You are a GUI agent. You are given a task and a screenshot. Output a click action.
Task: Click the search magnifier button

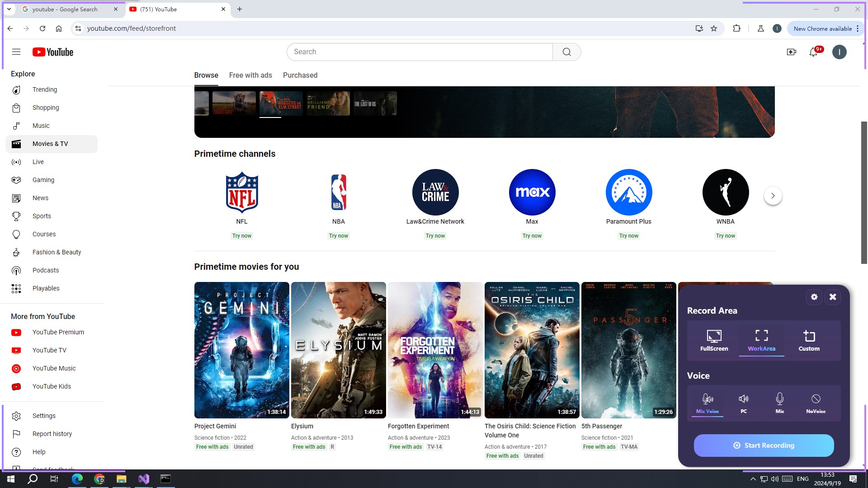click(566, 52)
